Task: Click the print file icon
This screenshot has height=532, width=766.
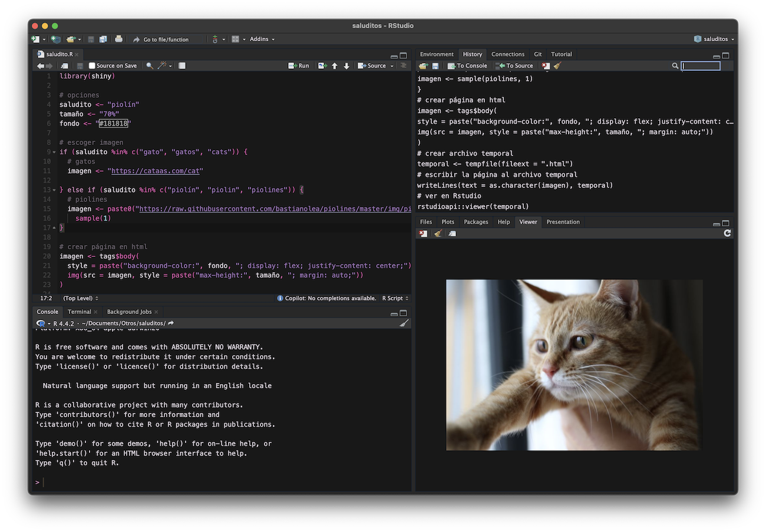Action: coord(118,39)
